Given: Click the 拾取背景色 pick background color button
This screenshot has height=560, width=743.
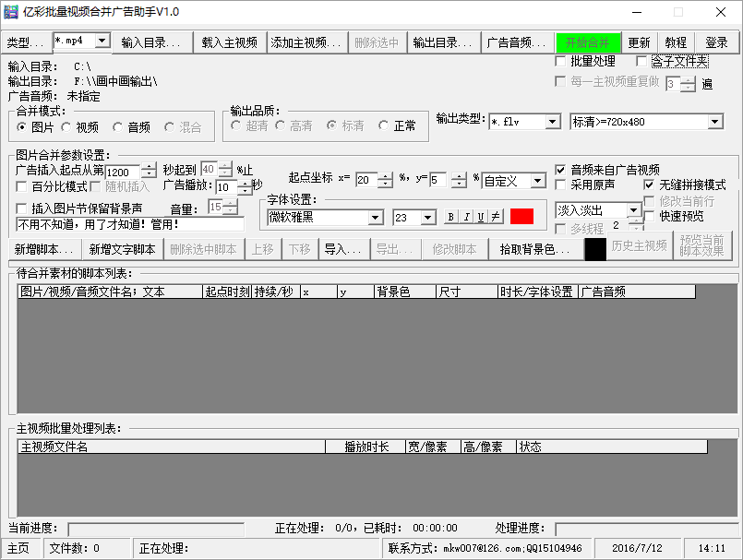Looking at the screenshot, I should click(534, 249).
